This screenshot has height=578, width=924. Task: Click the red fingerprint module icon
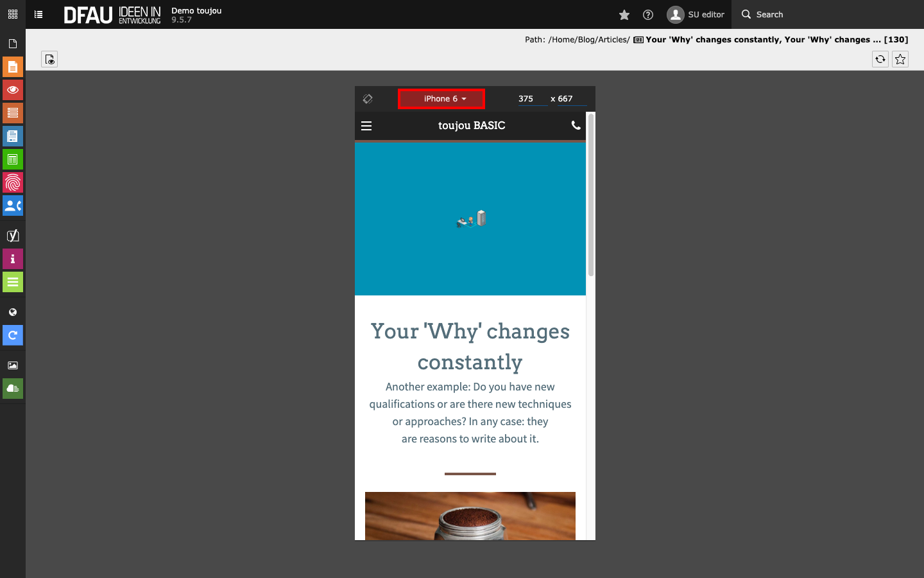point(13,182)
